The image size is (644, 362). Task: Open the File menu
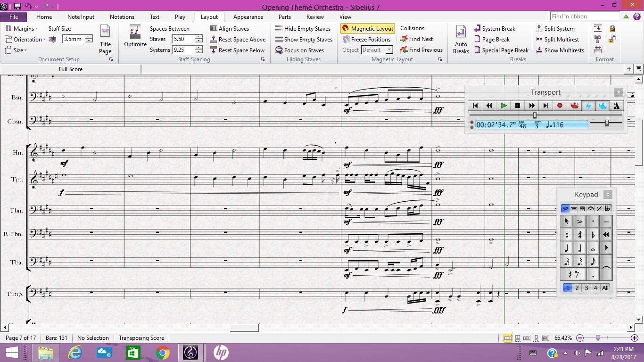[x=14, y=17]
